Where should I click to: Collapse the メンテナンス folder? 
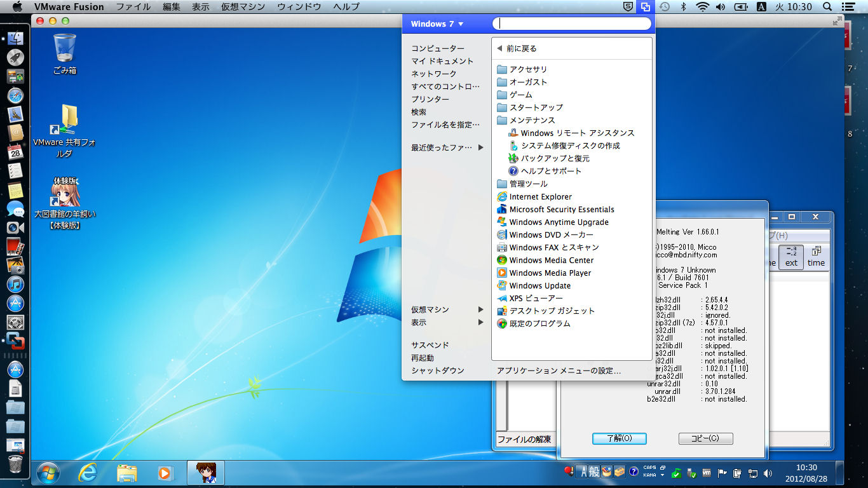tap(526, 120)
